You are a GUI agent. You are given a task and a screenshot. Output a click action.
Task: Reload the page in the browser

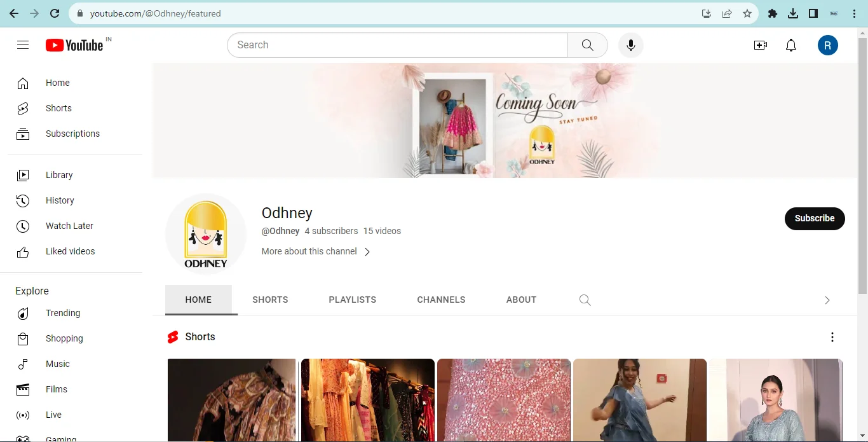(x=55, y=13)
